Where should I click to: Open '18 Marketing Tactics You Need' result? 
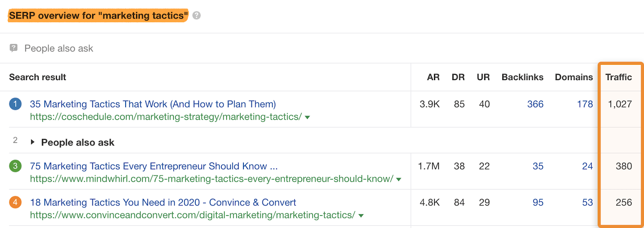tap(163, 202)
